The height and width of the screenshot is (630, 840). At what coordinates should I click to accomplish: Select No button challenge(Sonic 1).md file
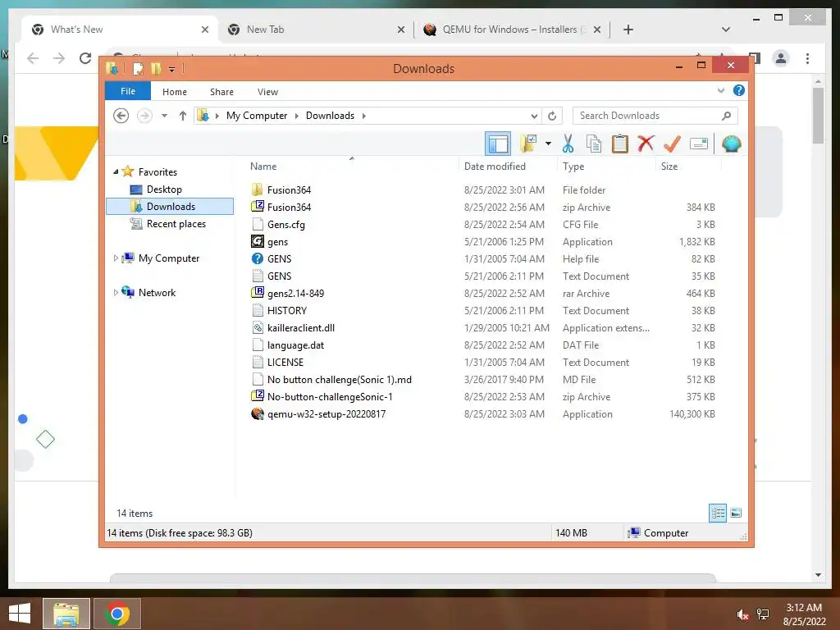(339, 379)
